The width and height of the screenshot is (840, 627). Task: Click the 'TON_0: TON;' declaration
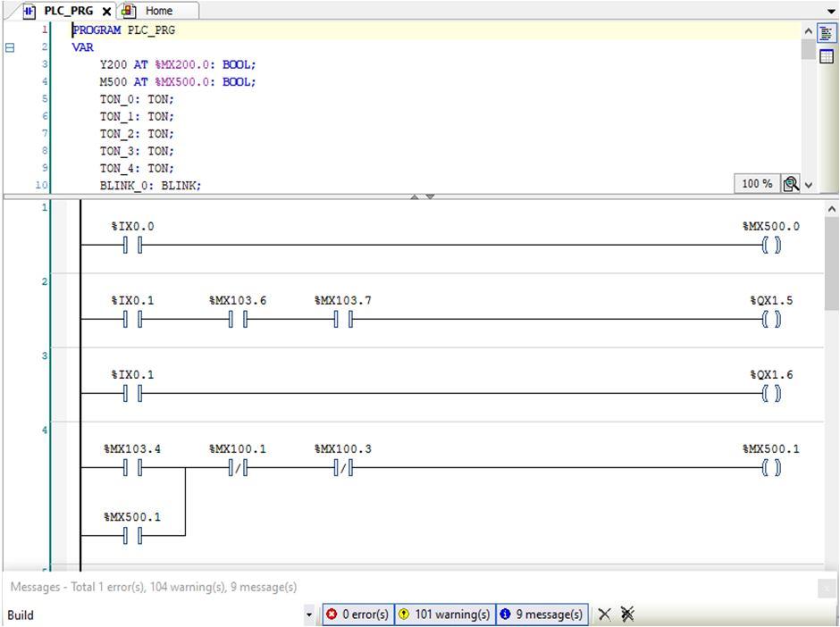point(137,99)
